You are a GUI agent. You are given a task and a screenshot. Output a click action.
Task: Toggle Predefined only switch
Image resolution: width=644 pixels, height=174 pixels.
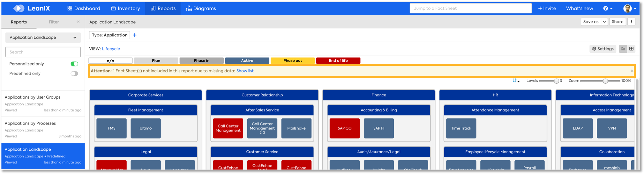point(74,73)
